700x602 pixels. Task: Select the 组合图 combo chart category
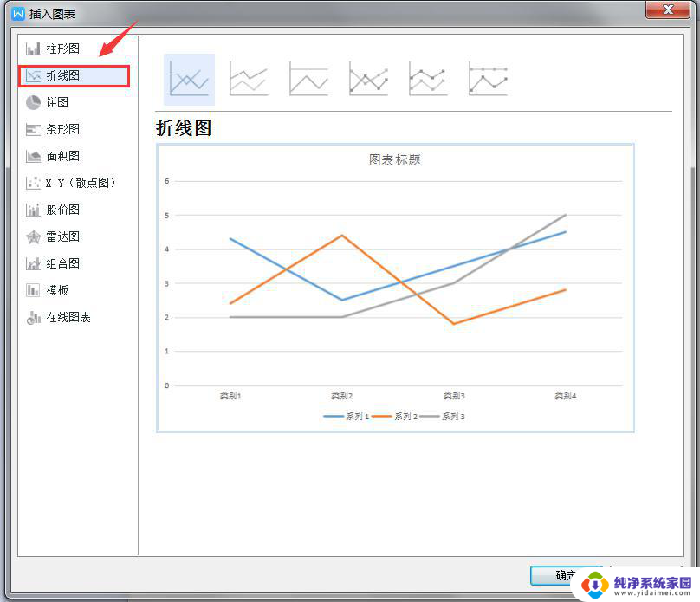click(62, 263)
